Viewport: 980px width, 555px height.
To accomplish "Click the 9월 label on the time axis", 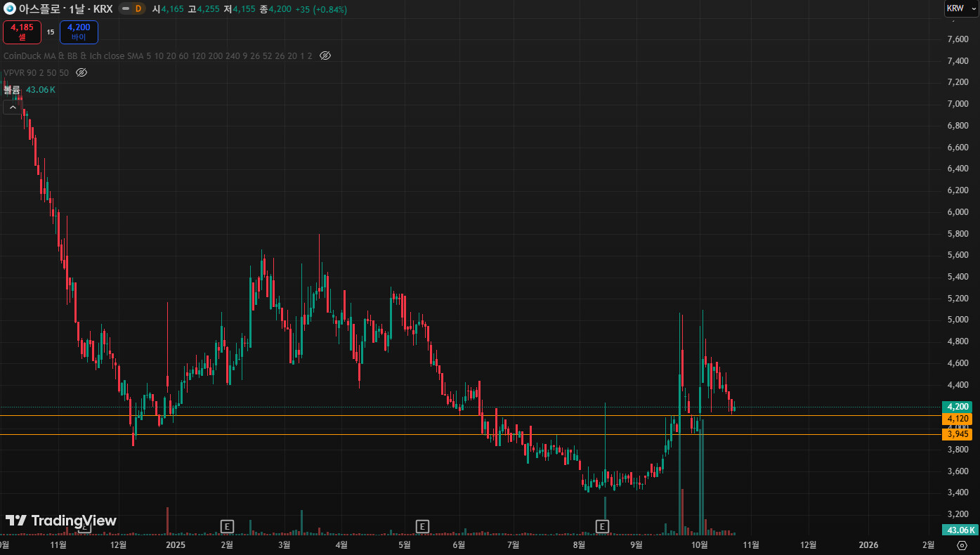I will [636, 544].
